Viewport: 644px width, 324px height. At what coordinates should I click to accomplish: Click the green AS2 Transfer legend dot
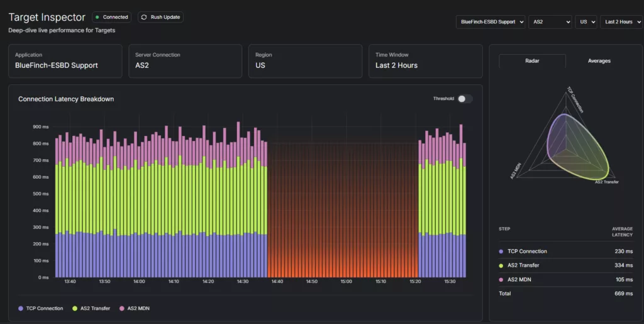click(75, 308)
